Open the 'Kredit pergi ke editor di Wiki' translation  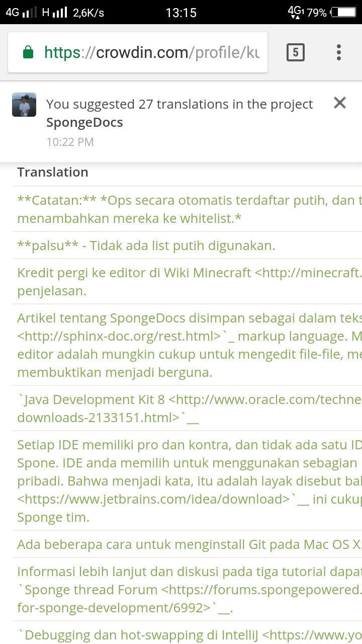coord(187,282)
